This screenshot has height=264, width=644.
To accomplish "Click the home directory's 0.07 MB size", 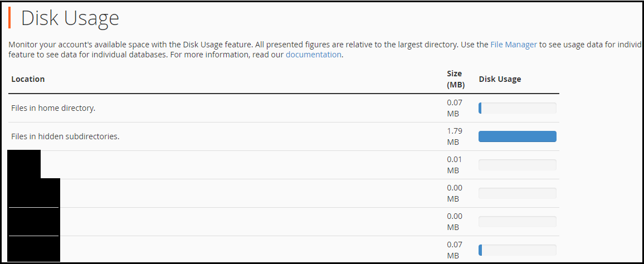I will pyautogui.click(x=454, y=108).
